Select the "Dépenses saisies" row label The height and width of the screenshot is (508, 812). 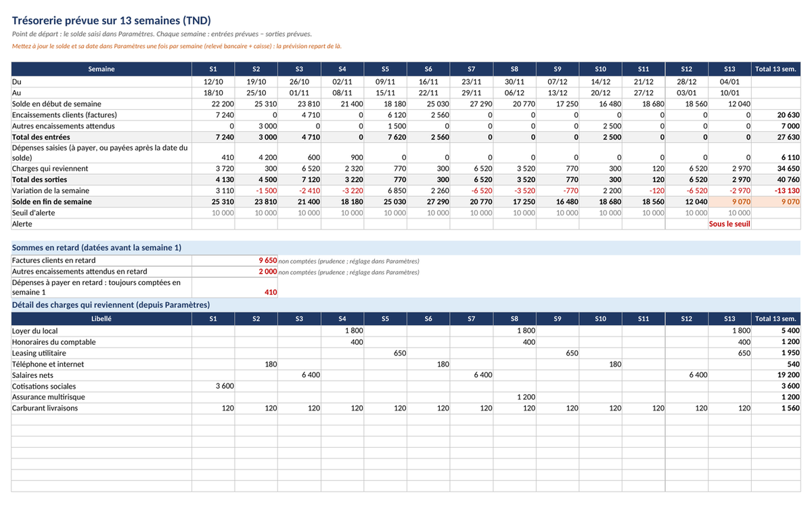100,152
